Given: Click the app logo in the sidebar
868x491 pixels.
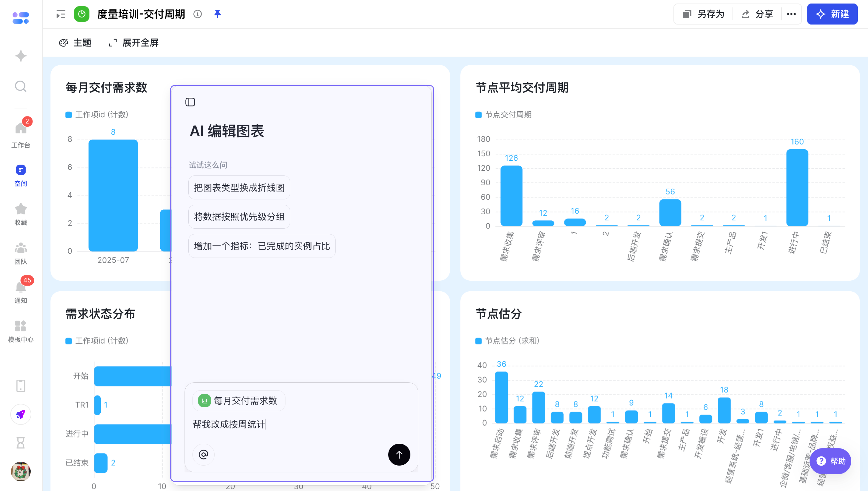Looking at the screenshot, I should click(x=21, y=18).
